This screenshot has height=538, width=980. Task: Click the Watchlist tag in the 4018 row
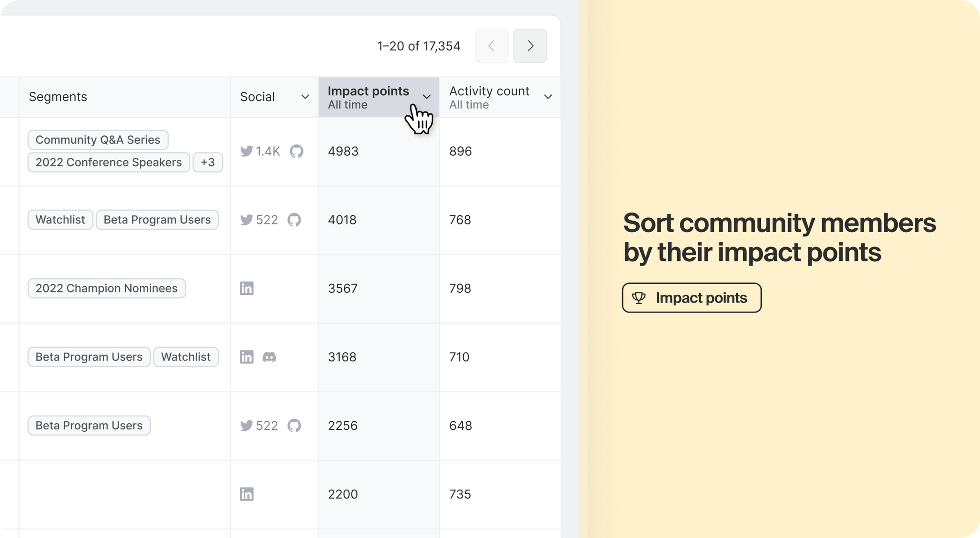point(60,220)
